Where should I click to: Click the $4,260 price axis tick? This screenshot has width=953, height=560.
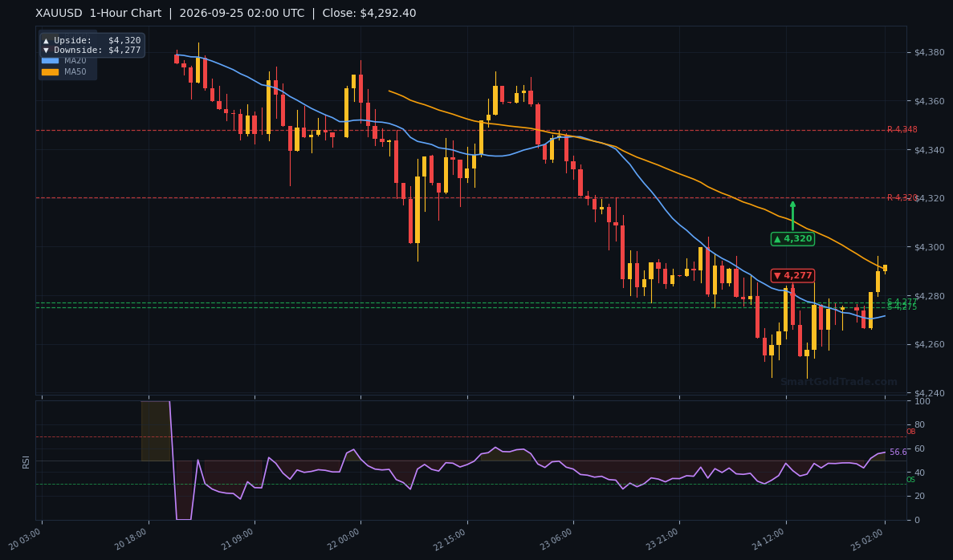tap(929, 344)
